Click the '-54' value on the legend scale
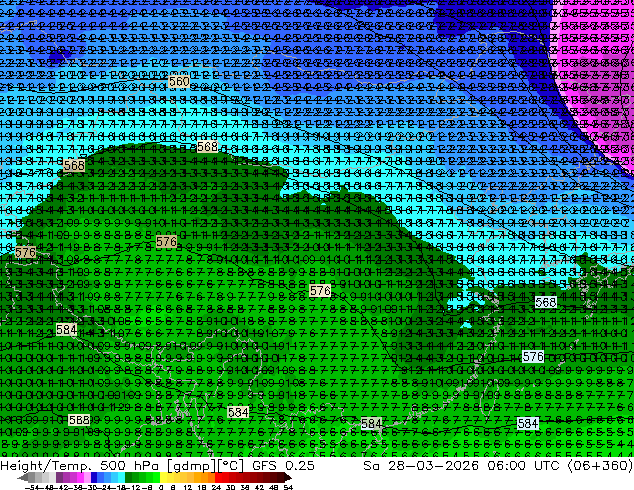The width and height of the screenshot is (634, 490). [x=32, y=488]
